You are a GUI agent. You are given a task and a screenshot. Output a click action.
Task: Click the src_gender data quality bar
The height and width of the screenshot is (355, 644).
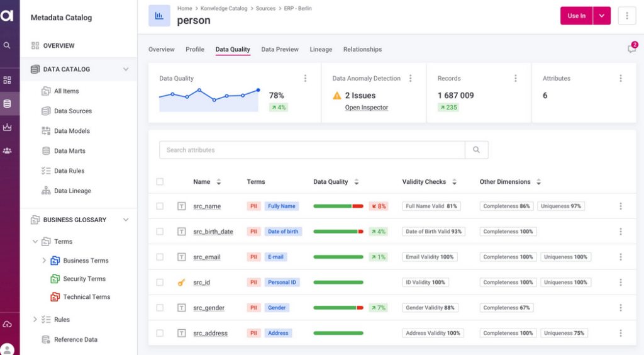338,308
